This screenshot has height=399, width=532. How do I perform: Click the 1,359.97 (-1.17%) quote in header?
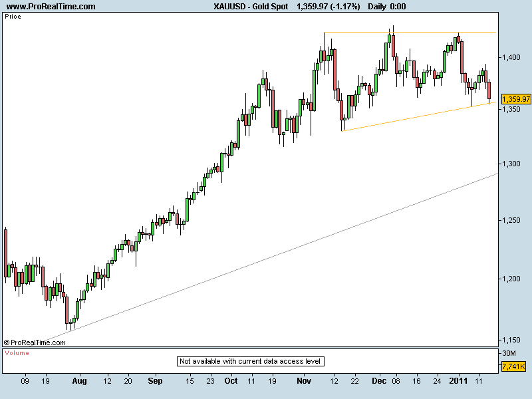tap(328, 7)
